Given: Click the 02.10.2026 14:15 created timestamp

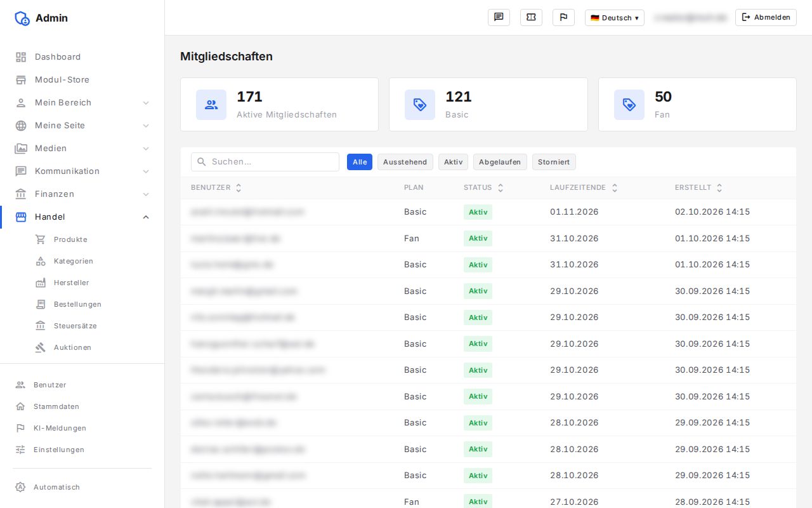Looking at the screenshot, I should (x=712, y=212).
